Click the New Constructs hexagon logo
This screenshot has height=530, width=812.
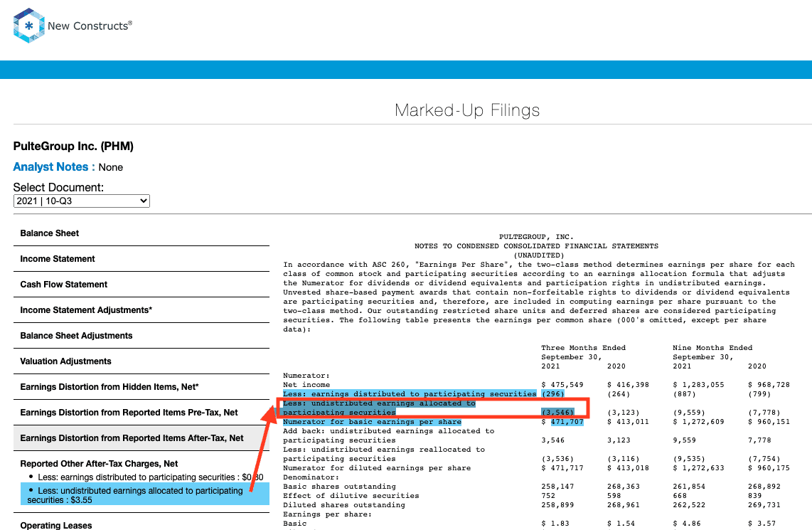(x=28, y=26)
